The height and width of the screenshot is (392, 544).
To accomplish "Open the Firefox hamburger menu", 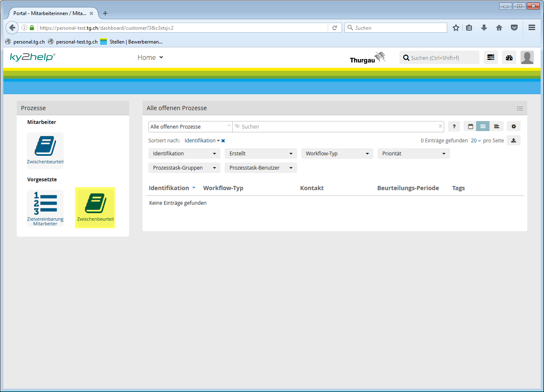I will pyautogui.click(x=532, y=28).
